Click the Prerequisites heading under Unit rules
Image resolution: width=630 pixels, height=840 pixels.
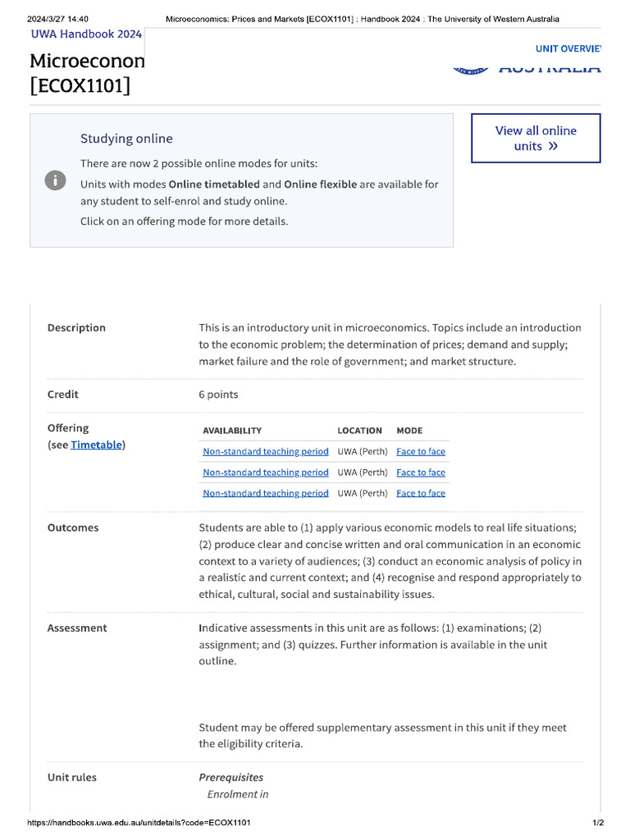coord(231,778)
